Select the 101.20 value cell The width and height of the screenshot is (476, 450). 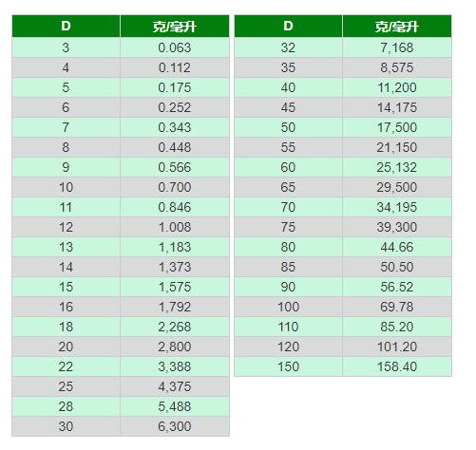coord(397,347)
